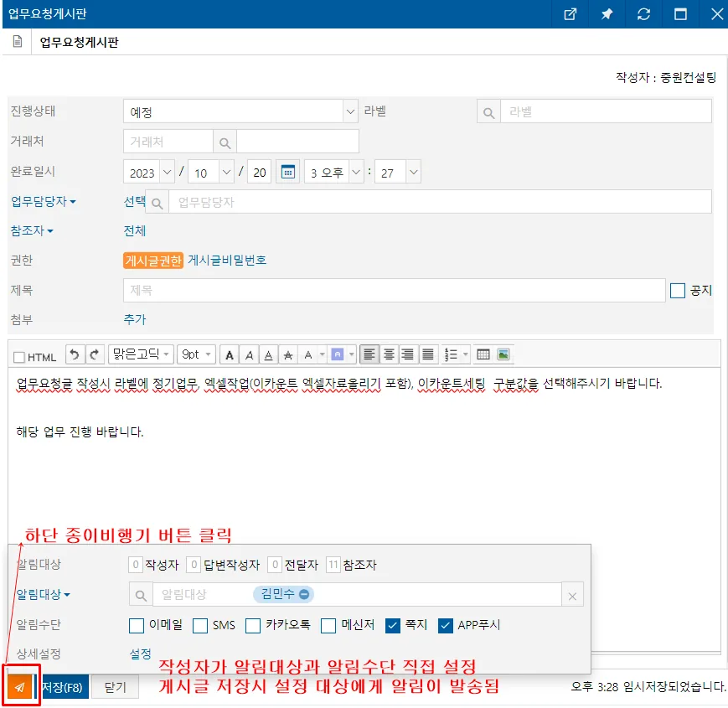Viewport: 728px width, 708px height.
Task: Uncheck the 쪽지 notification checkbox
Action: (x=392, y=625)
